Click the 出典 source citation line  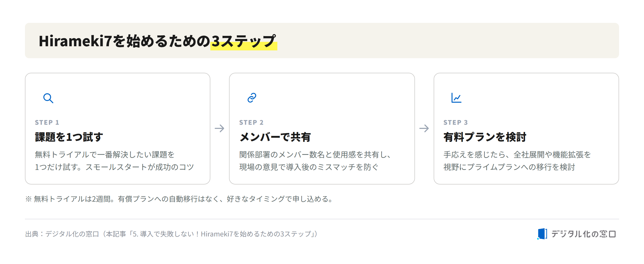(x=172, y=234)
